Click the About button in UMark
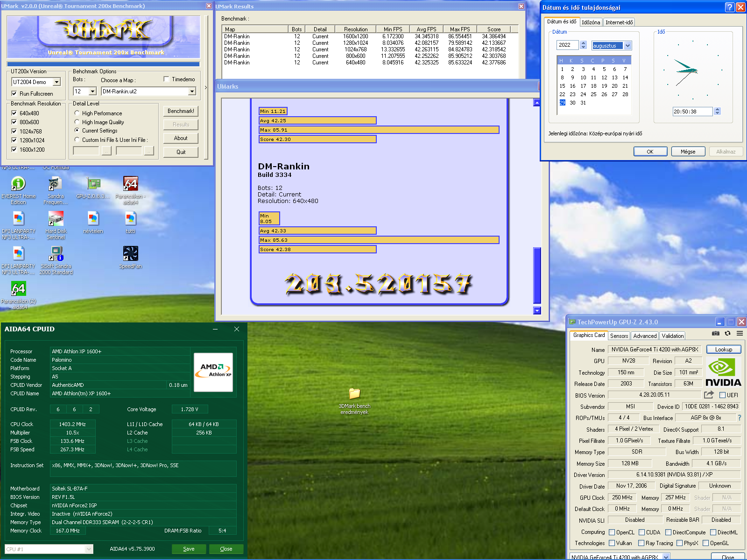This screenshot has height=560, width=747. pos(181,138)
